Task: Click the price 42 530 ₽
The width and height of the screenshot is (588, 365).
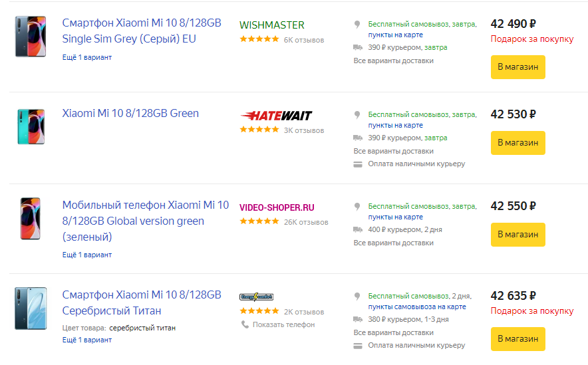Action: click(x=513, y=114)
